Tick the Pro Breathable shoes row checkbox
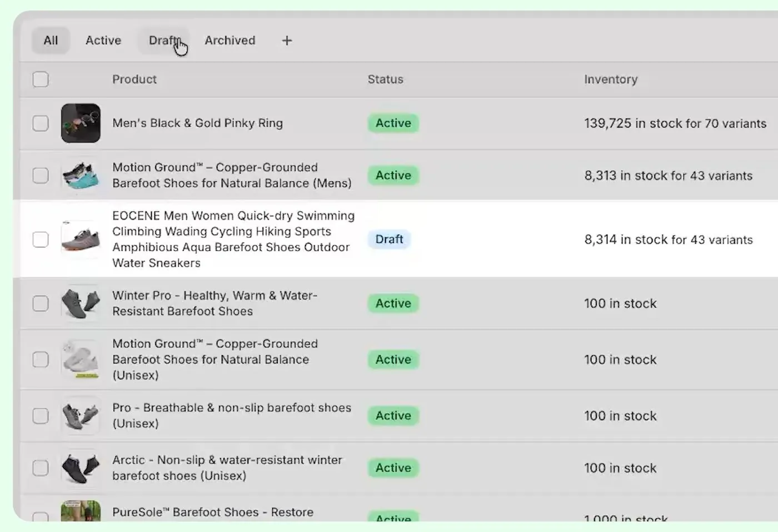 (41, 416)
